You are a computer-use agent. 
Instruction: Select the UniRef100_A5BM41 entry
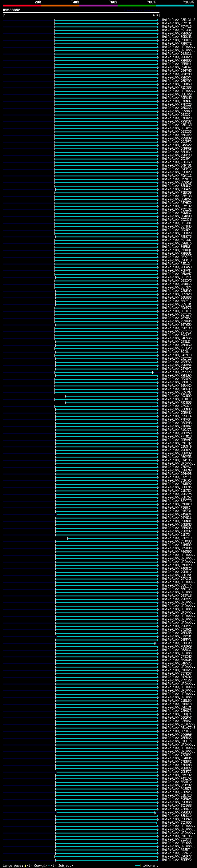click(x=177, y=64)
